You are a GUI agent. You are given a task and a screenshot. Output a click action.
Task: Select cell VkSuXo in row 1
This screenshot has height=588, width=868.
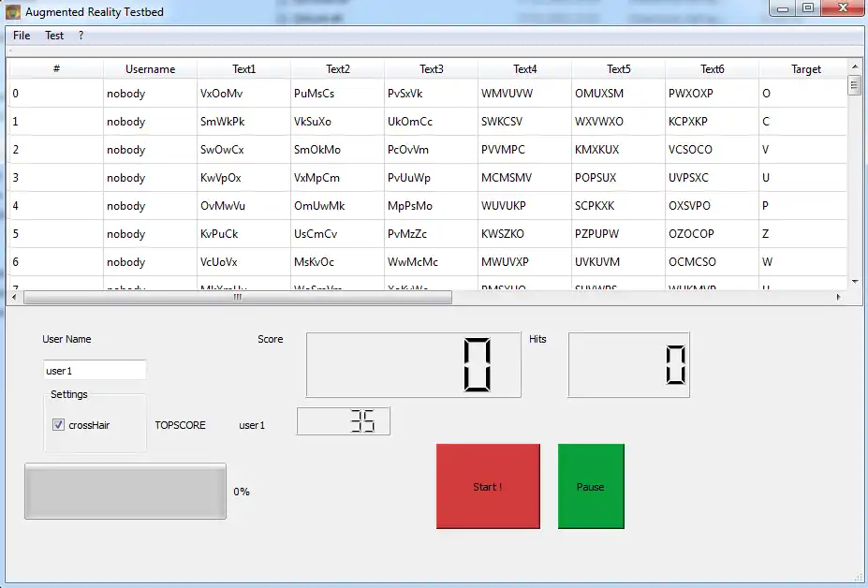(337, 122)
